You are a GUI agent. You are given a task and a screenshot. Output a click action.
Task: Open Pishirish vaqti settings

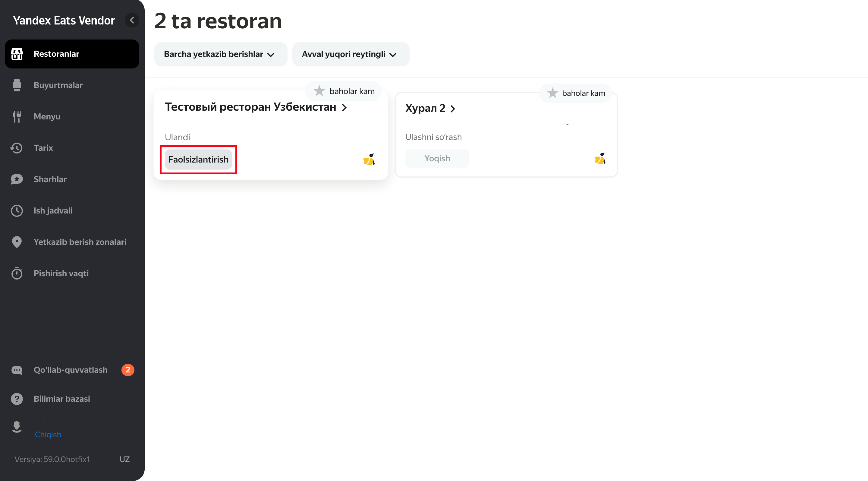tap(72, 273)
